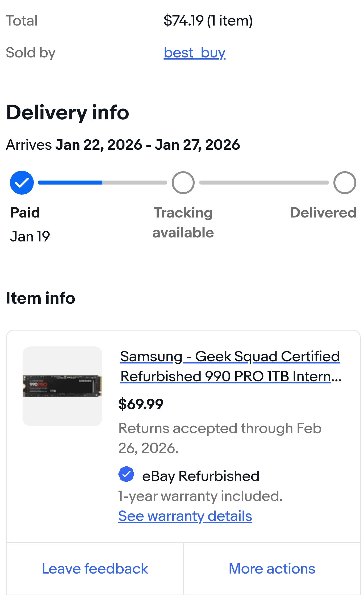
Task: Click the Paid status label
Action: 25,213
